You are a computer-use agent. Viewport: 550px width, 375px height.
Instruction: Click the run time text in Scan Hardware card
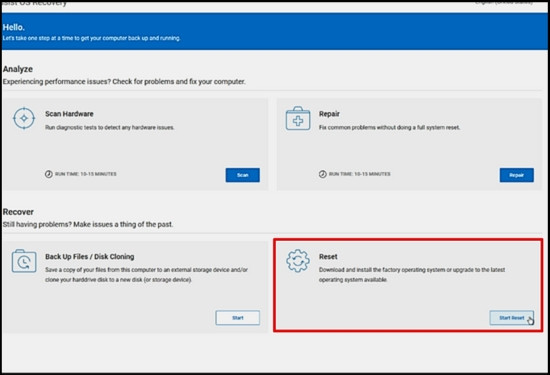coord(86,174)
